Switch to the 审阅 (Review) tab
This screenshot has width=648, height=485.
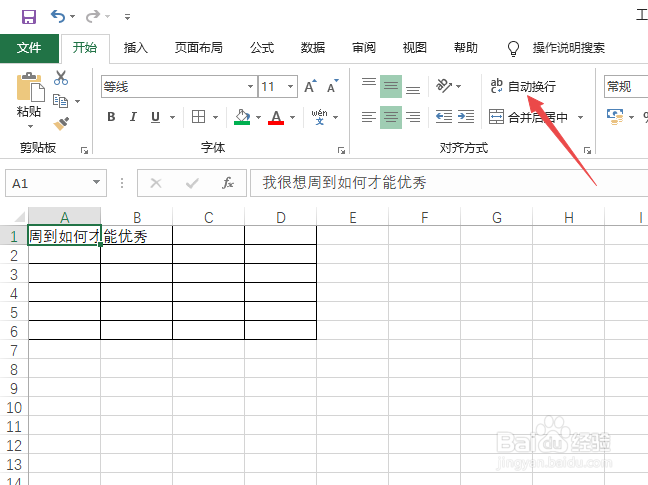pyautogui.click(x=364, y=48)
